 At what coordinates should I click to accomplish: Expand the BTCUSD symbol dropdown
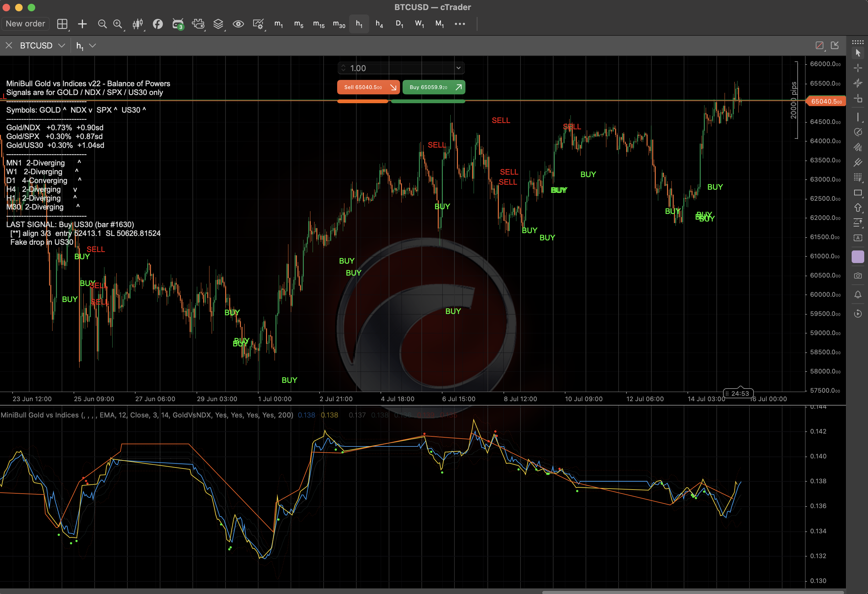pos(62,46)
